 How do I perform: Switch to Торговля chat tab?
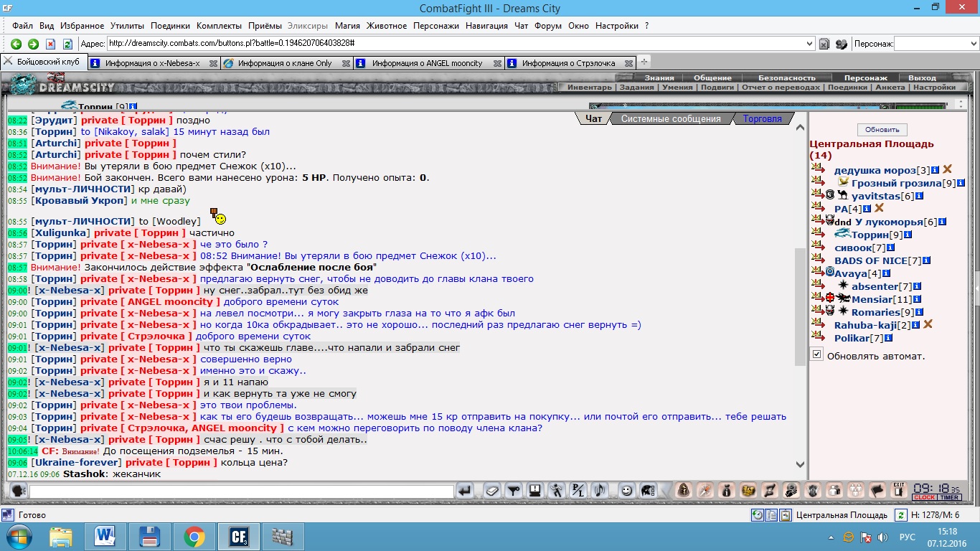[x=762, y=118]
